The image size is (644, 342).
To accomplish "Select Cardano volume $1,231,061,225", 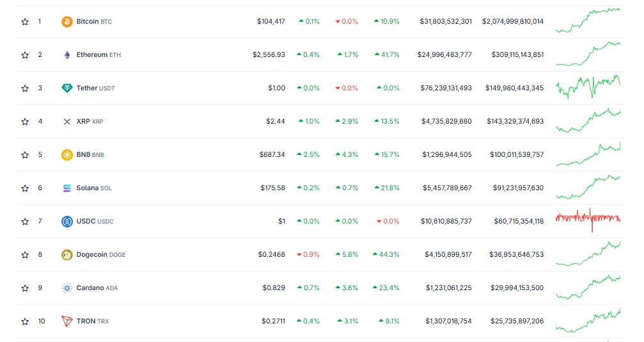I will point(449,288).
